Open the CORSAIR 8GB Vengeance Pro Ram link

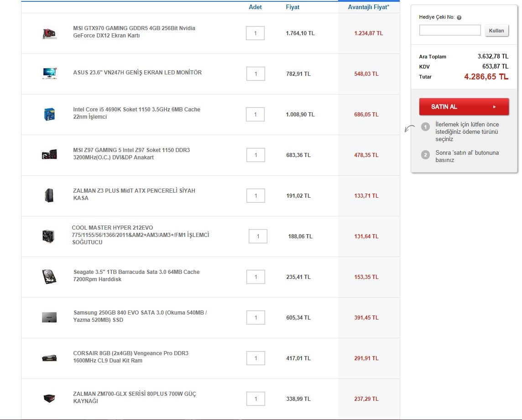coord(131,357)
